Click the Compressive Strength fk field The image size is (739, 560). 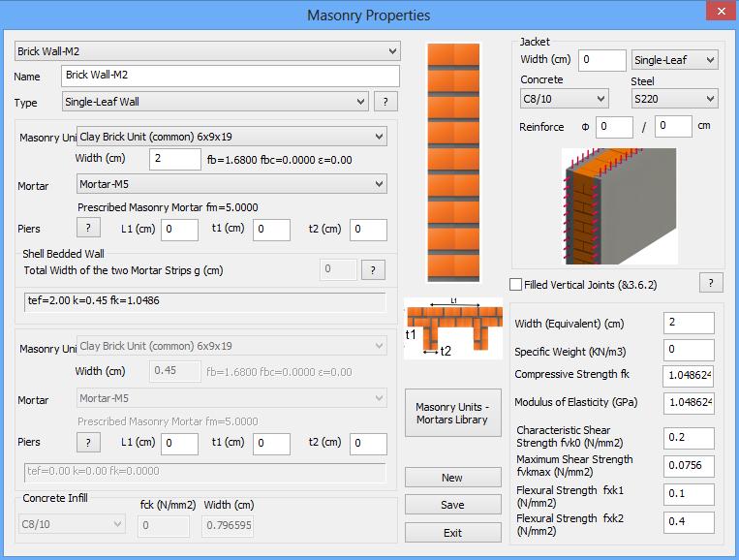coord(689,376)
